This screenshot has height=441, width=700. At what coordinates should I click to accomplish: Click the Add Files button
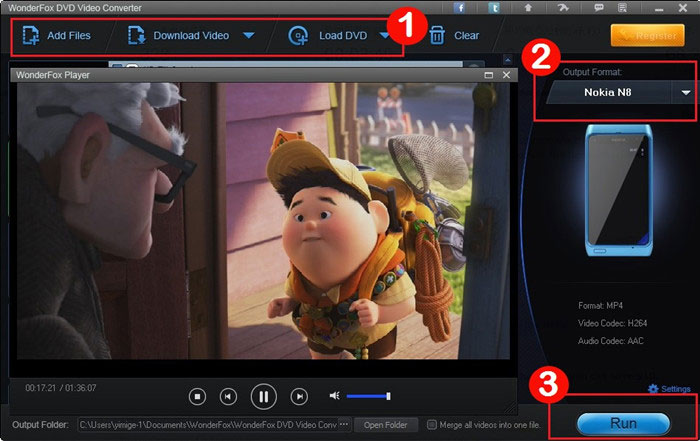click(x=57, y=36)
